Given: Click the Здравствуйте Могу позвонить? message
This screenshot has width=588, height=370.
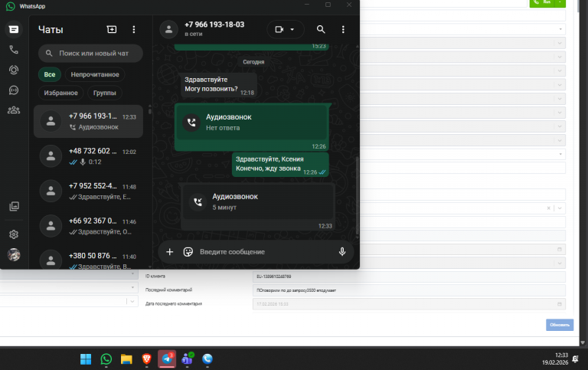Looking at the screenshot, I should tap(219, 84).
